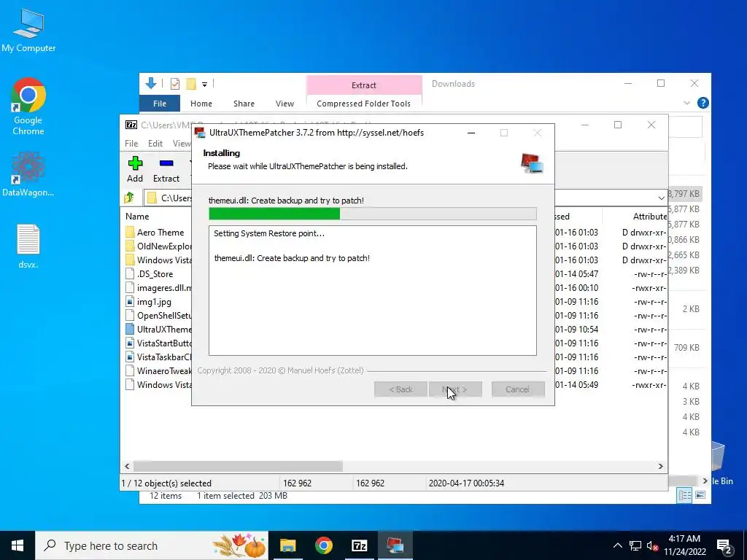Click the muted volume tray icon

tap(653, 546)
